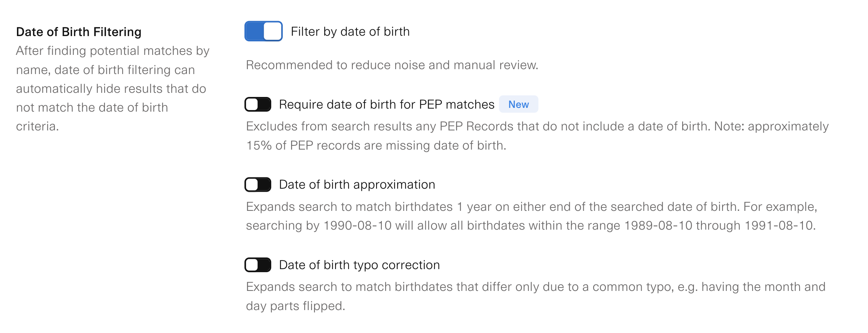Click "Require date of birth for PEP matches" label

pyautogui.click(x=386, y=104)
